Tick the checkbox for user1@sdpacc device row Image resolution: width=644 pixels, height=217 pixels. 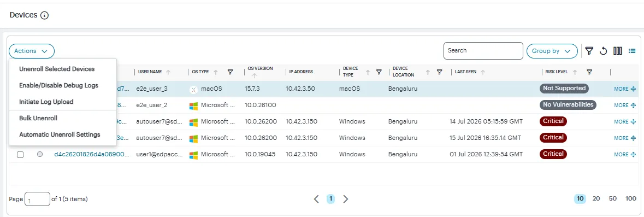pyautogui.click(x=20, y=155)
